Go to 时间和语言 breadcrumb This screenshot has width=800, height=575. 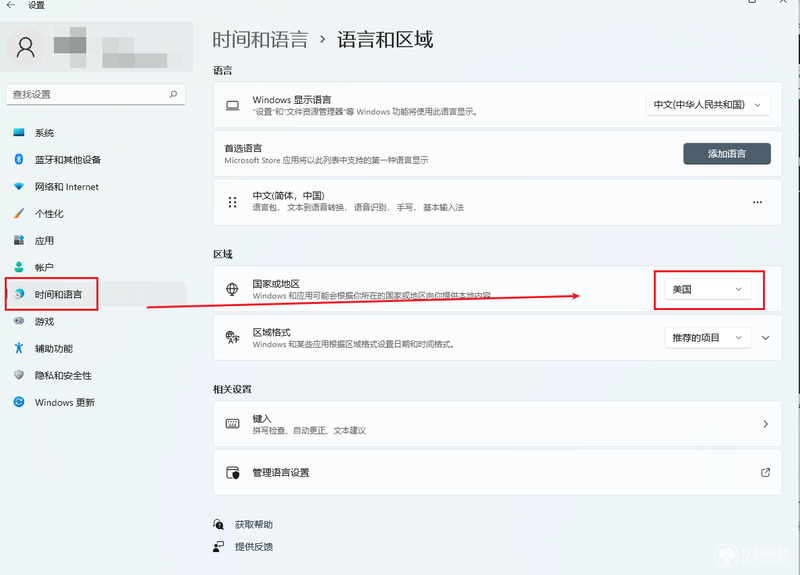[x=260, y=40]
